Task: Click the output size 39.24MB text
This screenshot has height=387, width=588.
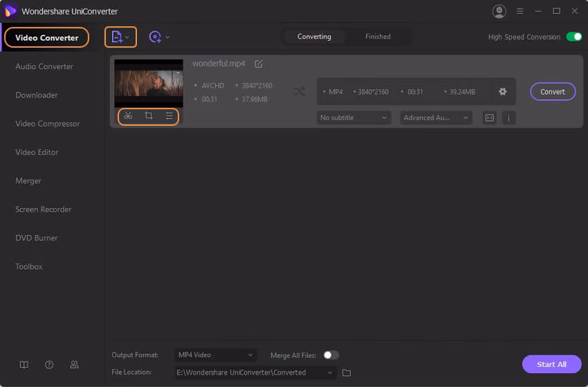Action: point(462,92)
